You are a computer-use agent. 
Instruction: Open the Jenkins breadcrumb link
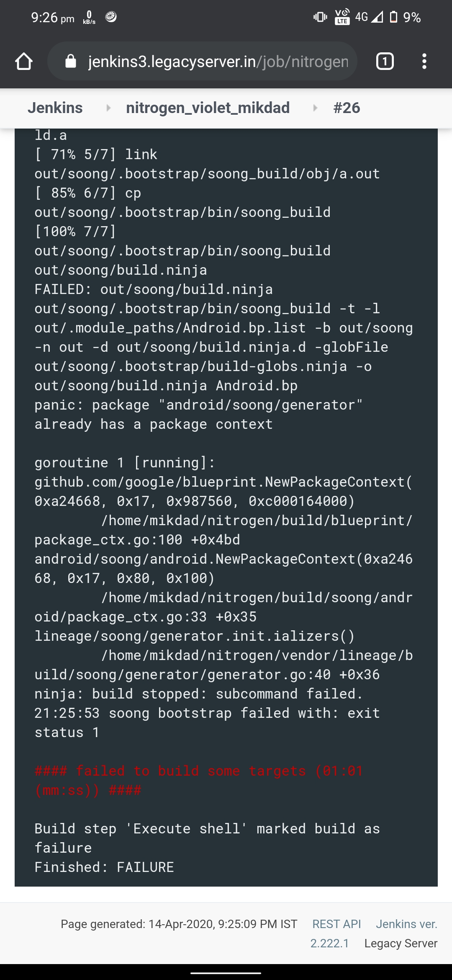pyautogui.click(x=55, y=108)
